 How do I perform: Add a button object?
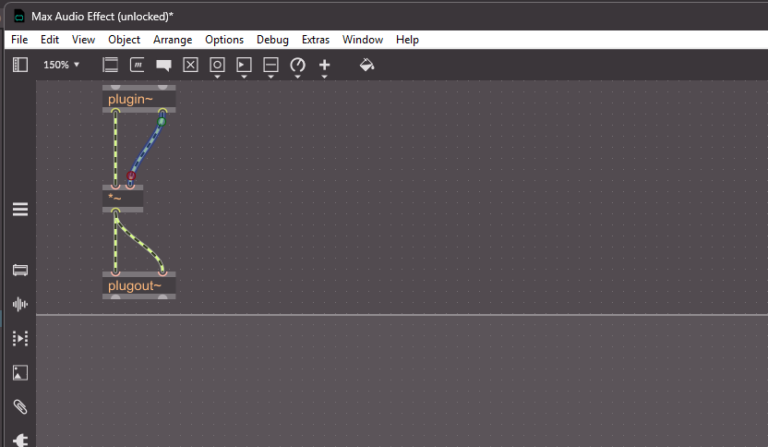(x=217, y=64)
